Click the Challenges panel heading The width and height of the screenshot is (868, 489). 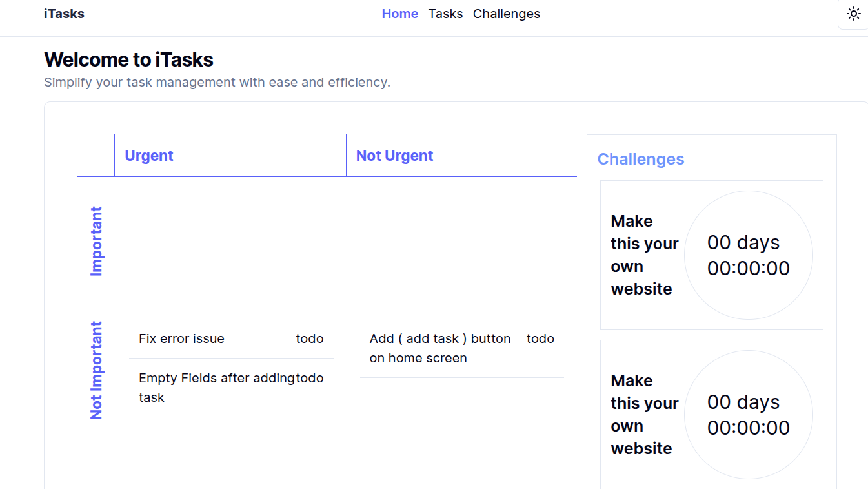(640, 160)
